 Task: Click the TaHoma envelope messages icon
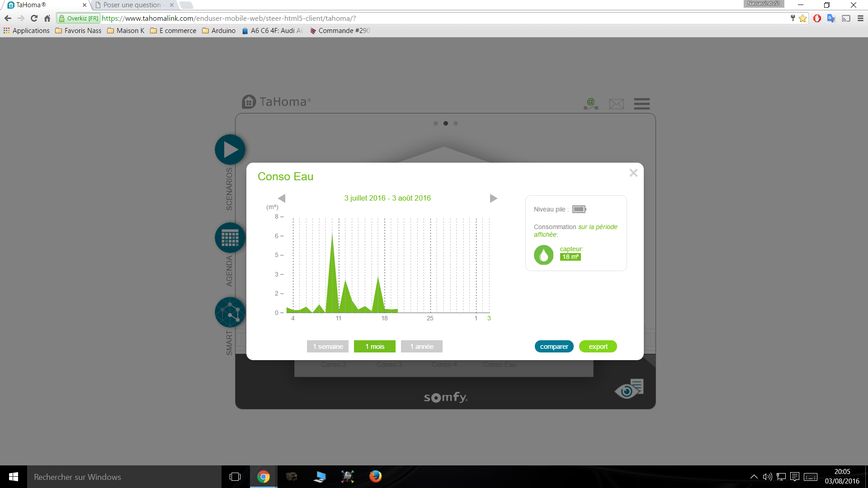(x=616, y=104)
